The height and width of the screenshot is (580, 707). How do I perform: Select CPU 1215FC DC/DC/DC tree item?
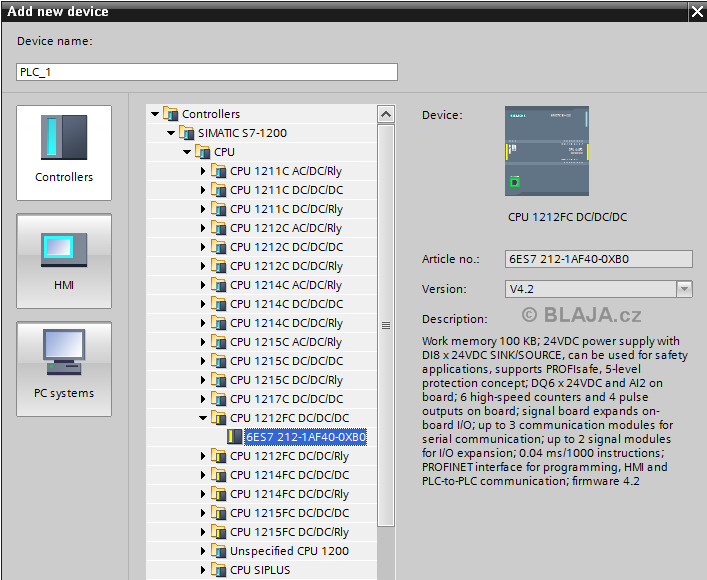tap(289, 513)
